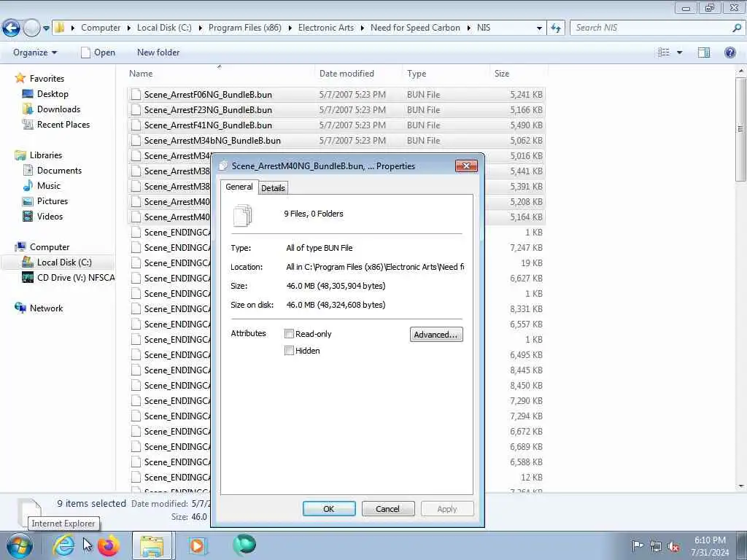Open the view options dropdown arrow
The image size is (747, 560).
(x=679, y=52)
